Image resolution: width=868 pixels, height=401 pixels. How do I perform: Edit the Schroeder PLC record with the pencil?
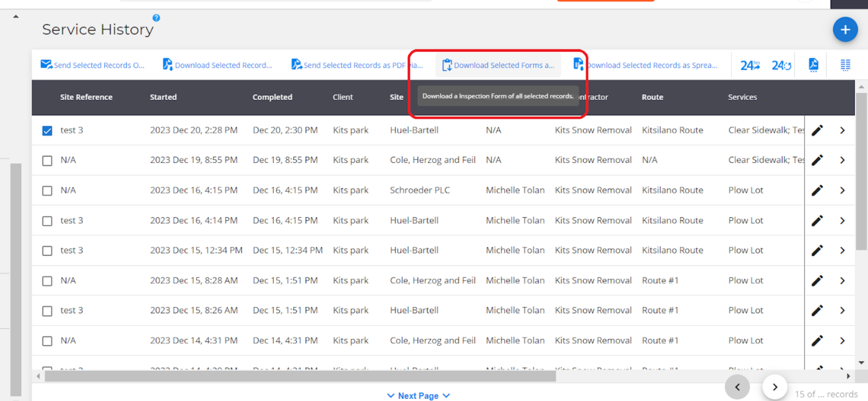(x=817, y=190)
